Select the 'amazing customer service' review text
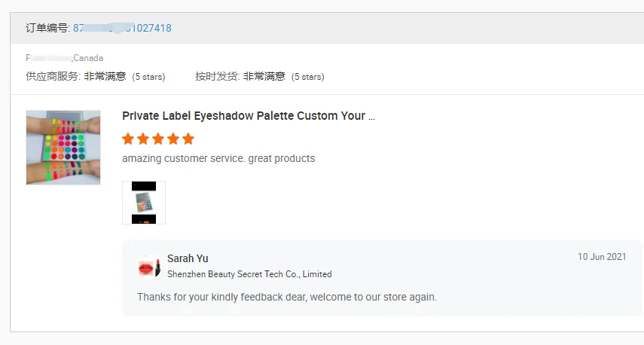Viewport: 644px width, 345px height. 218,159
